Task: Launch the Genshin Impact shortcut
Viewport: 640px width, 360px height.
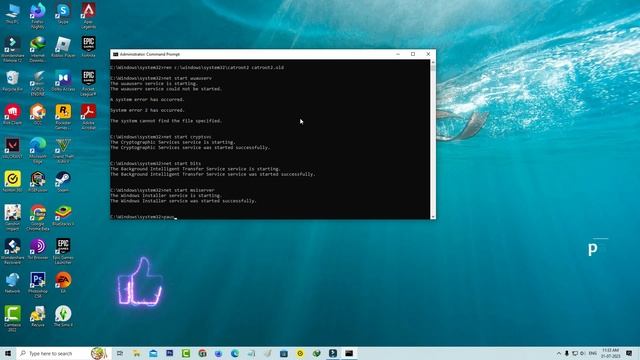Action: coord(12,218)
